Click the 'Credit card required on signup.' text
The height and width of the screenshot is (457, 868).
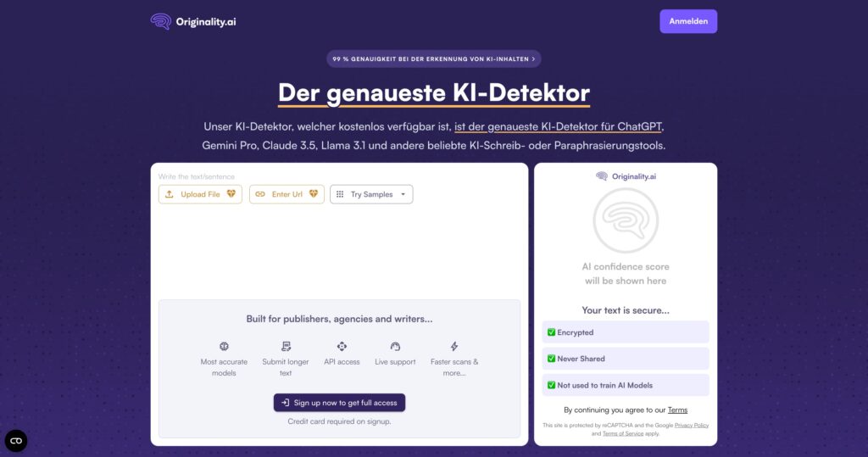[x=339, y=421]
